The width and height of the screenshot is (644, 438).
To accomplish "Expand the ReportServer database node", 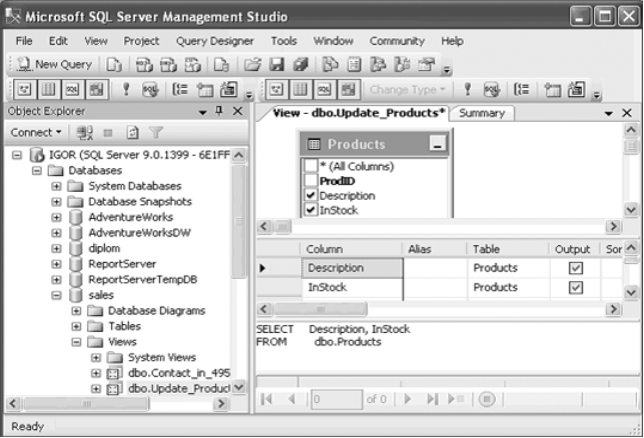I will click(56, 264).
